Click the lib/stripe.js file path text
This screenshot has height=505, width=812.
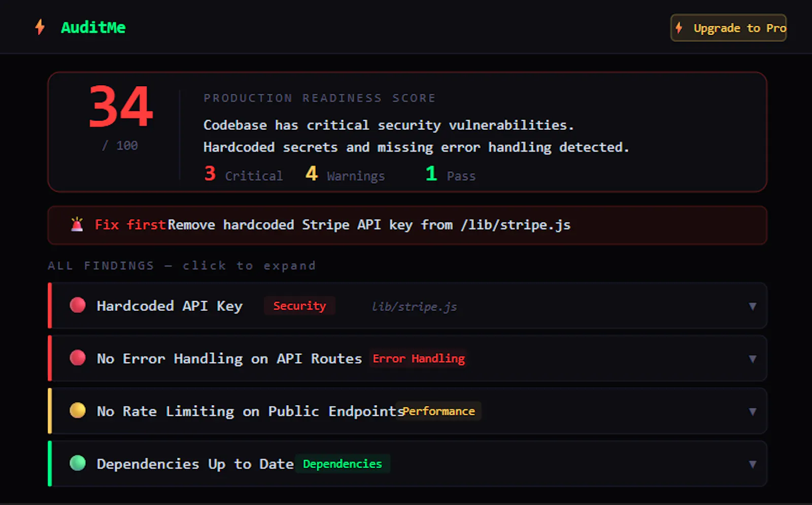414,307
